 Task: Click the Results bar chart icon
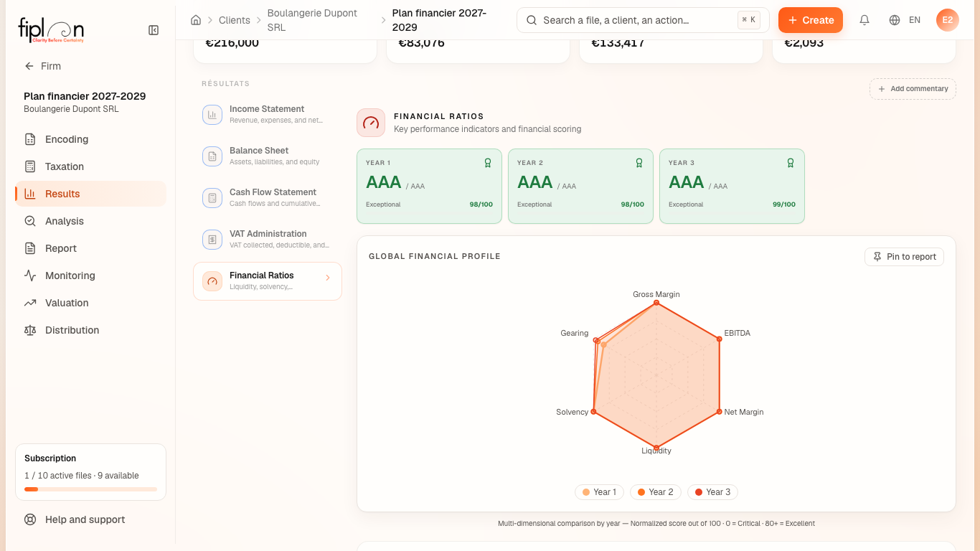coord(30,194)
